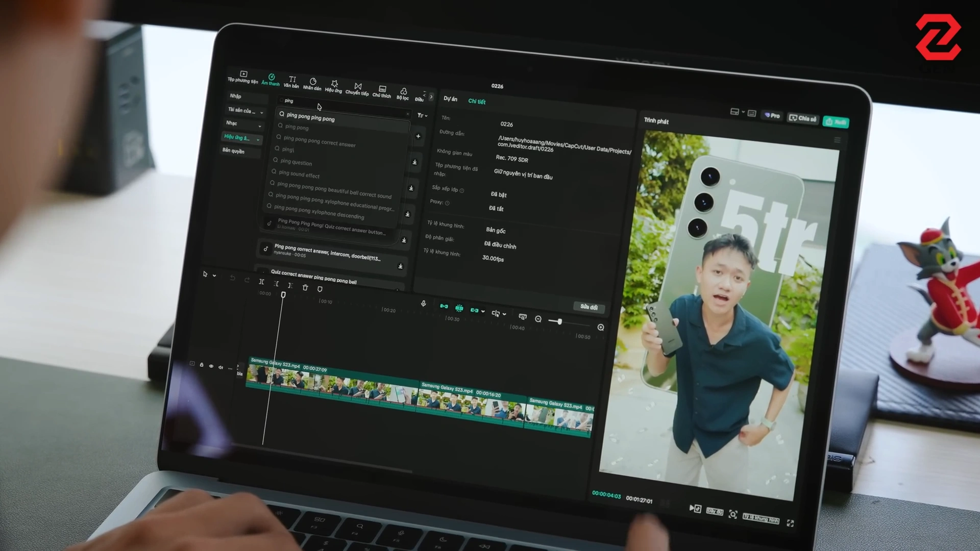Image resolution: width=980 pixels, height=551 pixels.
Task: Select first Samsung Galaxy S23.mp4 clip 00:00:27:09
Action: tap(333, 383)
